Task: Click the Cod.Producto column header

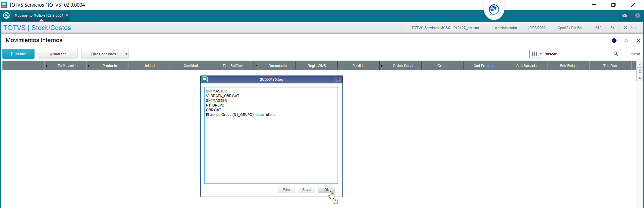Action: point(484,66)
